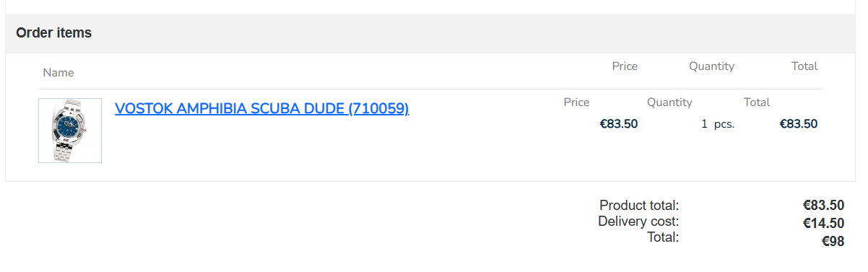Click the Total label below Delivery cost
Viewport: 868px width, 272px height.
(663, 237)
